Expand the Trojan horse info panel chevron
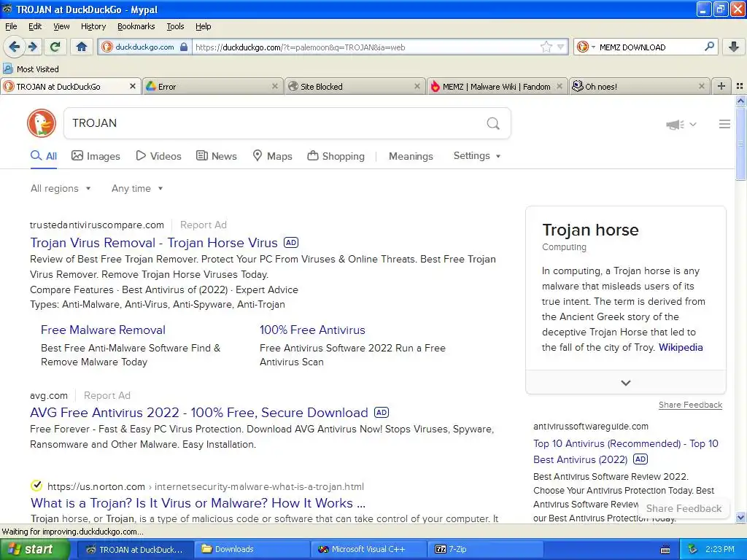747x560 pixels. (x=625, y=383)
